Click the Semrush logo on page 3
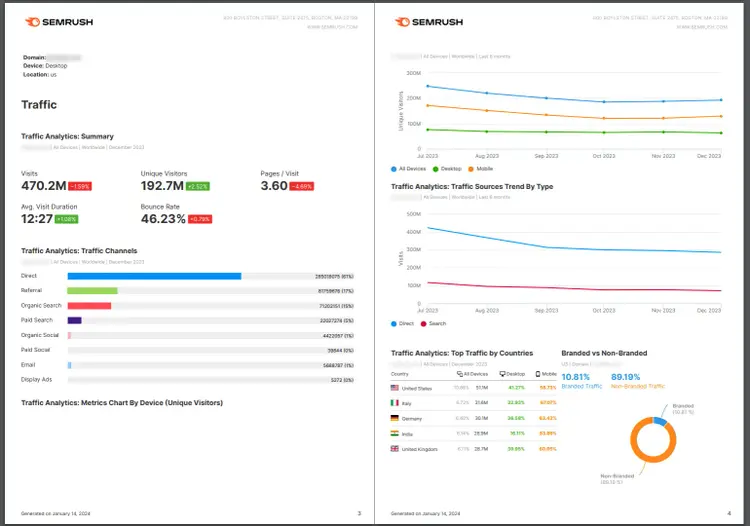Screen dimensions: 750x526 coord(59,22)
